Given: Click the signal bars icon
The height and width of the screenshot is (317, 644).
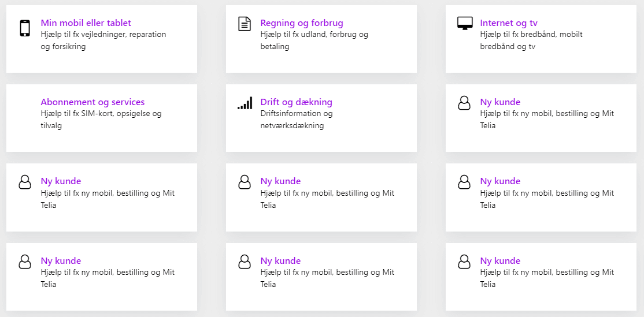Looking at the screenshot, I should [245, 103].
